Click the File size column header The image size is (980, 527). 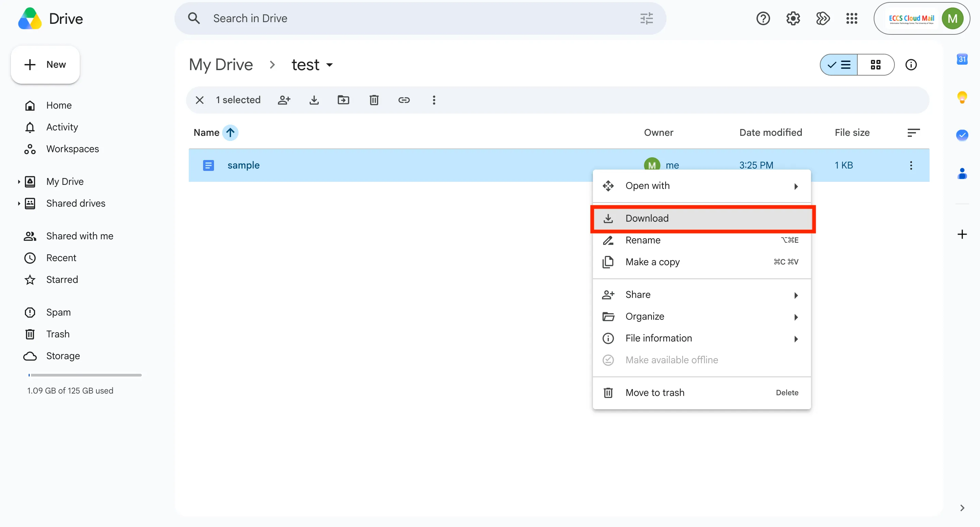[x=852, y=133]
